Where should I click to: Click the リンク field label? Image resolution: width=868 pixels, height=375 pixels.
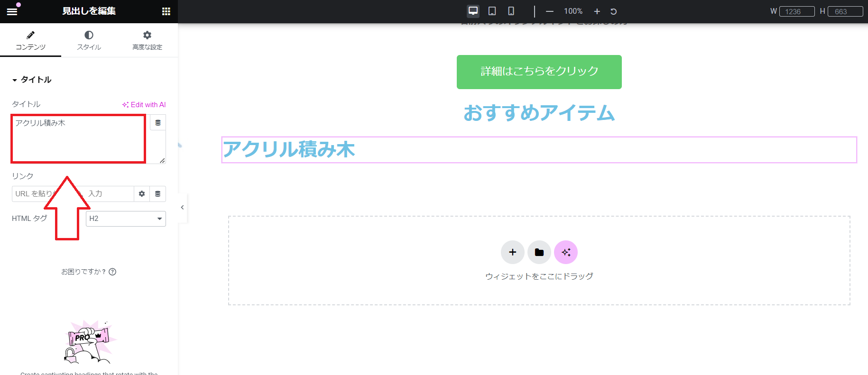pyautogui.click(x=23, y=176)
